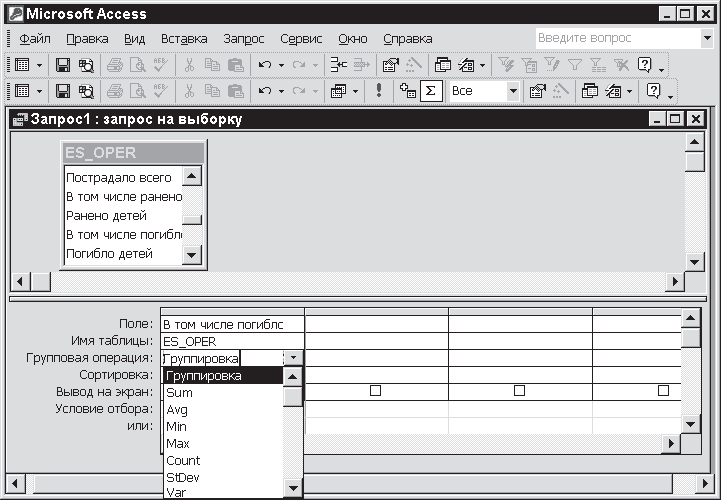The width and height of the screenshot is (721, 500).
Task: Toggle the Totals sigma button
Action: (x=431, y=91)
